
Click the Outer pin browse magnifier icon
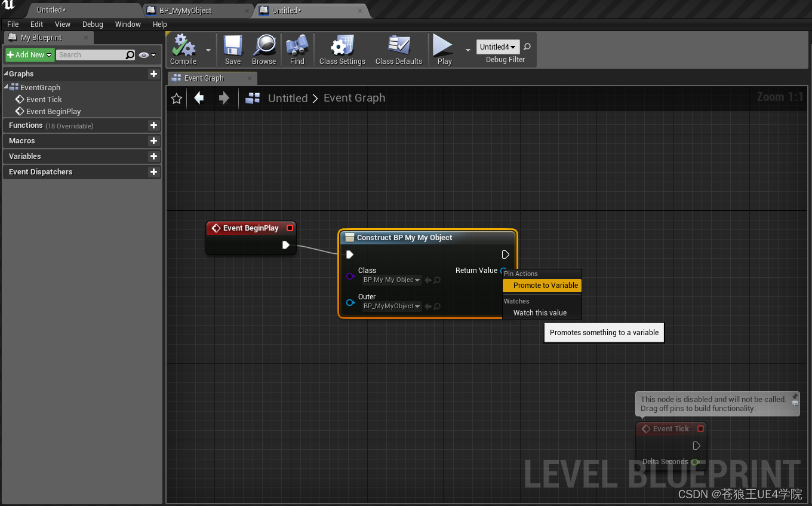pyautogui.click(x=437, y=306)
